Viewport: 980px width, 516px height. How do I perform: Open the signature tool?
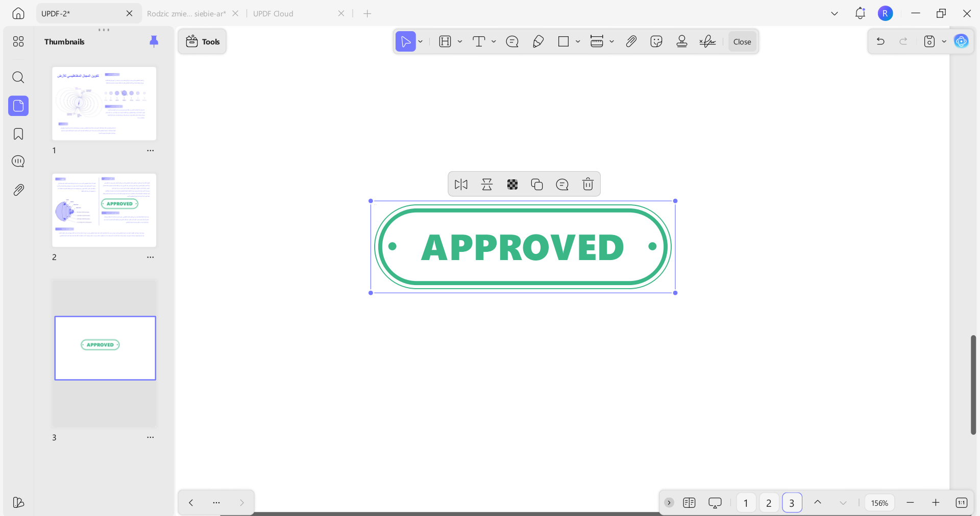pyautogui.click(x=707, y=41)
